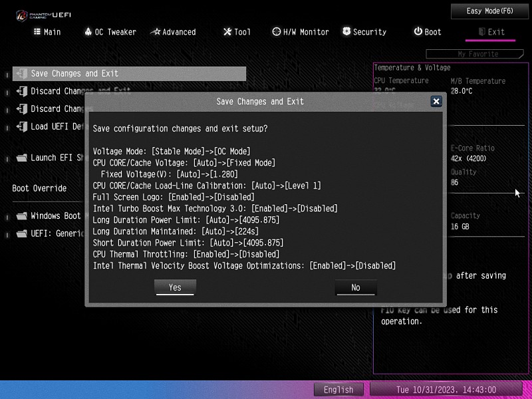The height and width of the screenshot is (399, 532).
Task: Click the Launch EFI Shell folder icon
Action: point(21,158)
